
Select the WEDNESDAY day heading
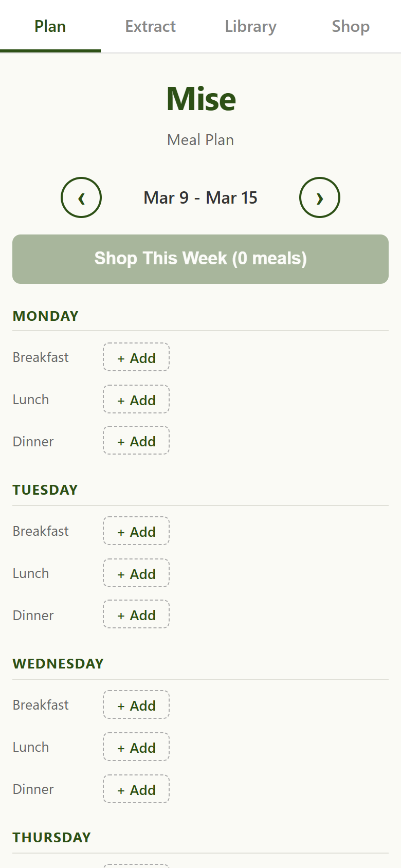[58, 663]
